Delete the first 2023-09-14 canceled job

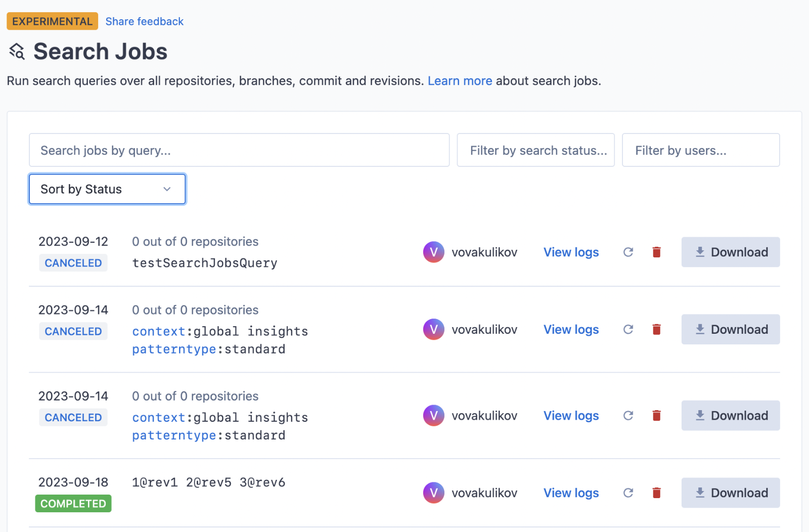656,329
